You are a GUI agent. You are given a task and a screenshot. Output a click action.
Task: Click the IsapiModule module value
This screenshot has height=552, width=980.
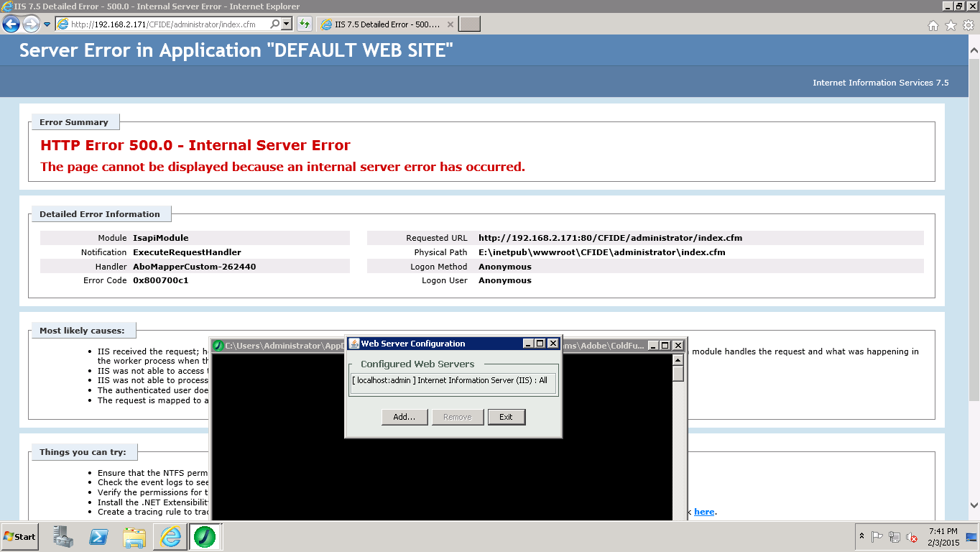(161, 238)
